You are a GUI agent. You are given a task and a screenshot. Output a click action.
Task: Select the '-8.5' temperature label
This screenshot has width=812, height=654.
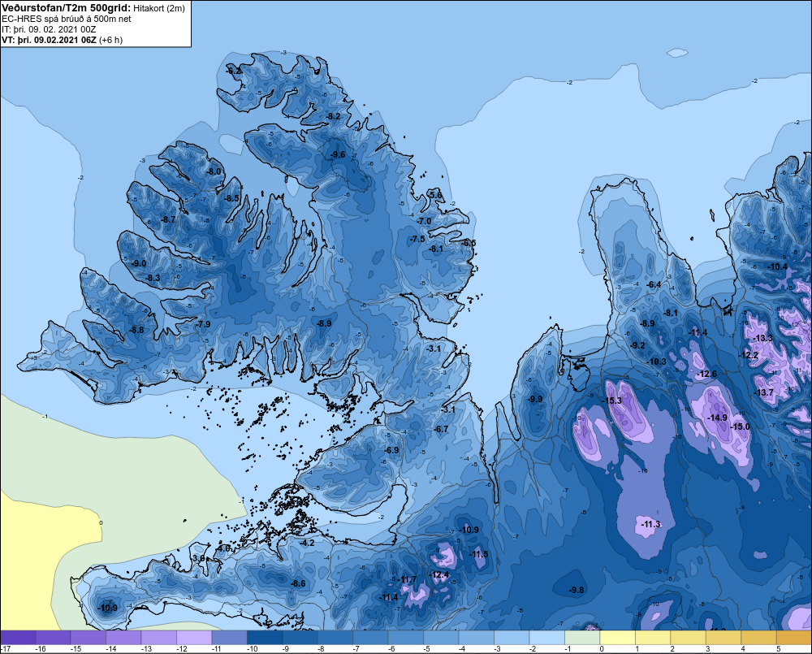[231, 198]
